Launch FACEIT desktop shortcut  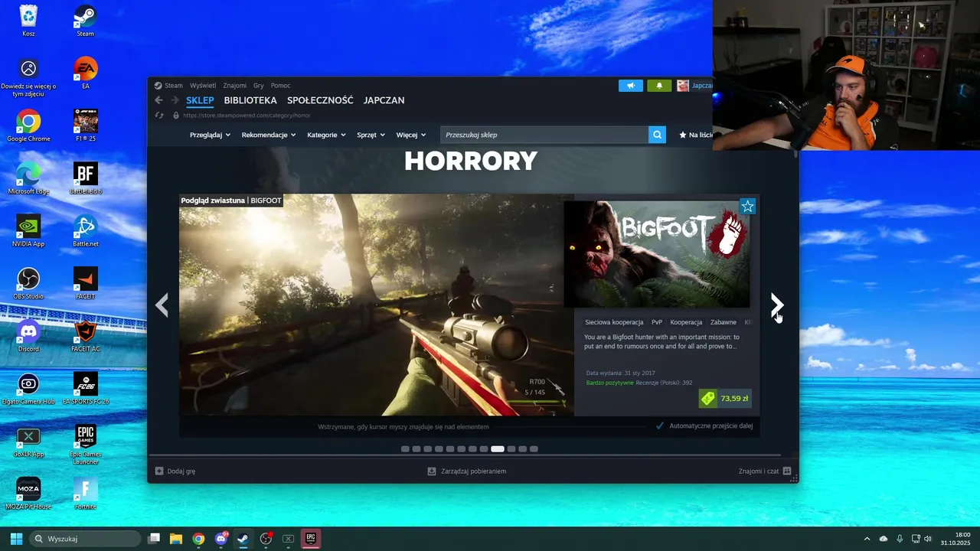(x=85, y=283)
